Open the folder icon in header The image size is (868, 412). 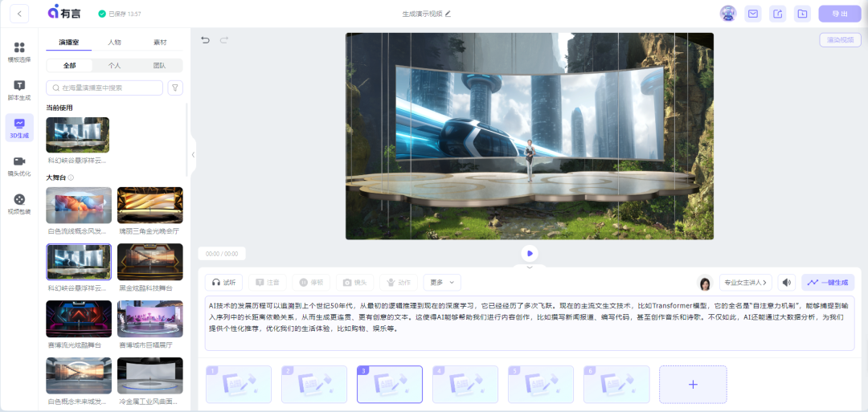(x=802, y=14)
